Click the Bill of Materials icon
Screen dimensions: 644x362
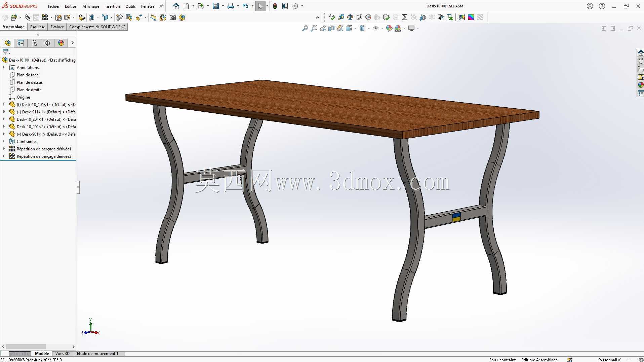point(129,17)
